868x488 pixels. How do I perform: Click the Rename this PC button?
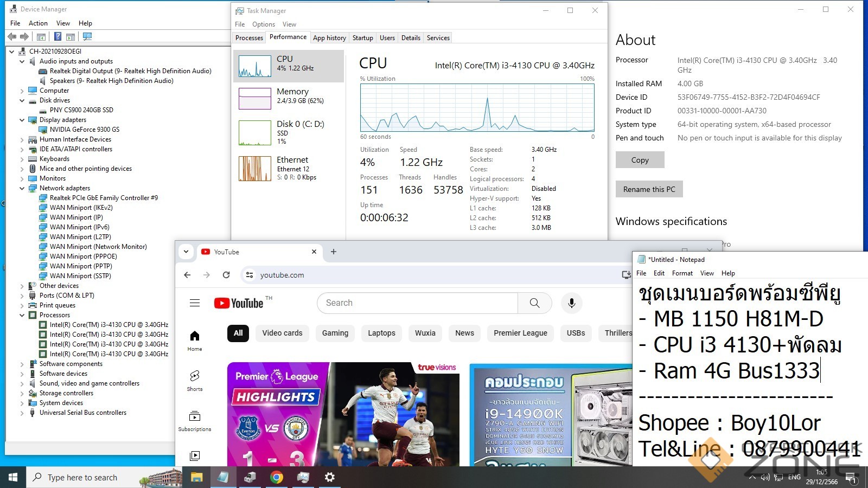coord(649,189)
